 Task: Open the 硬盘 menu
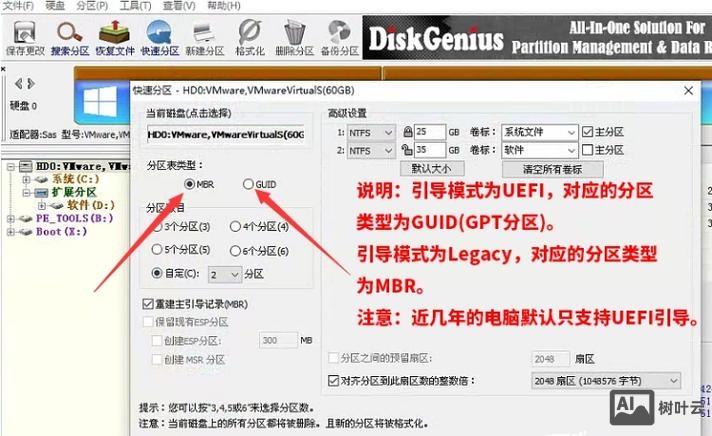click(55, 5)
